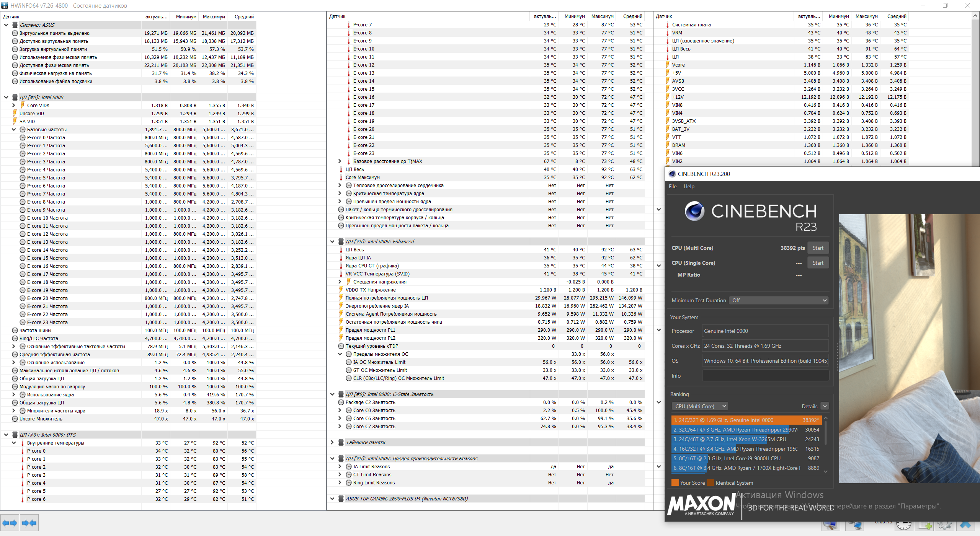Start the CPU Single Core test
Image resolution: width=980 pixels, height=536 pixels.
coord(818,263)
